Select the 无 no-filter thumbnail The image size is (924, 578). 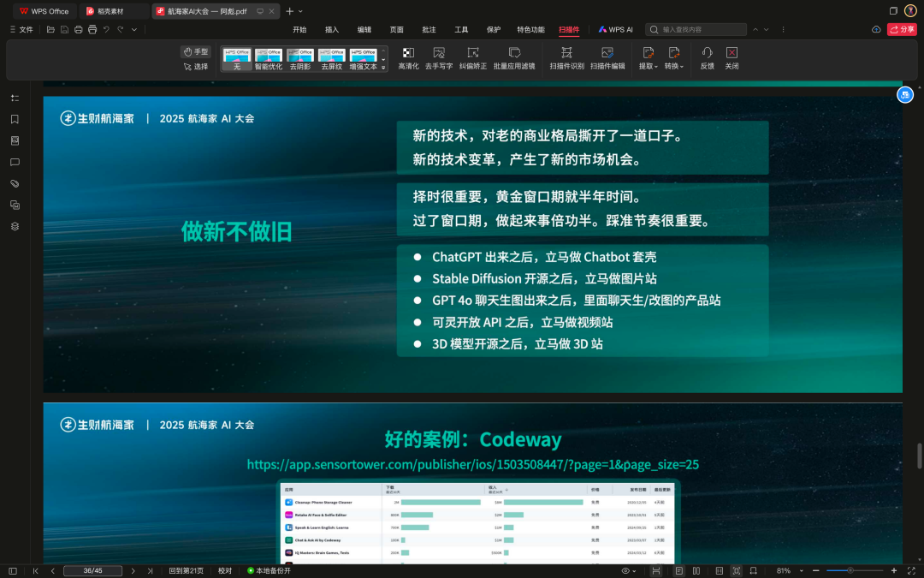(x=237, y=59)
